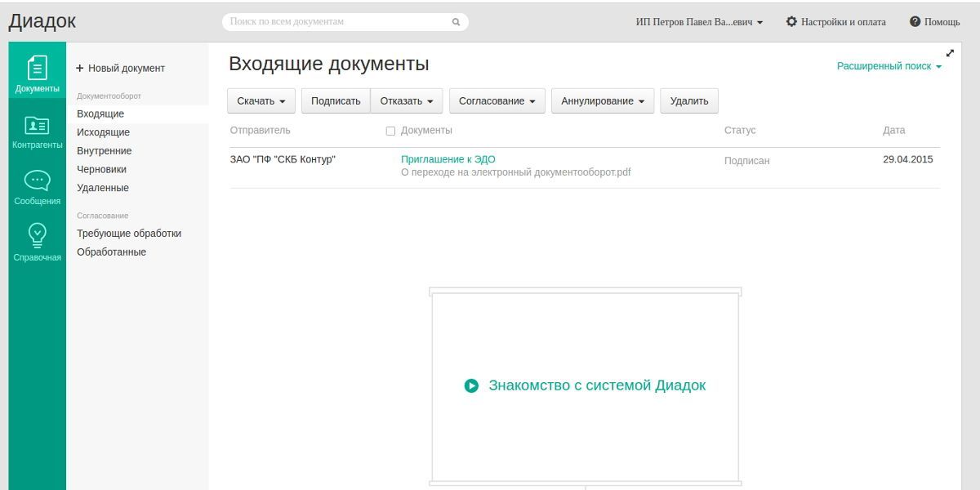
Task: Click the Подписать button
Action: (336, 101)
